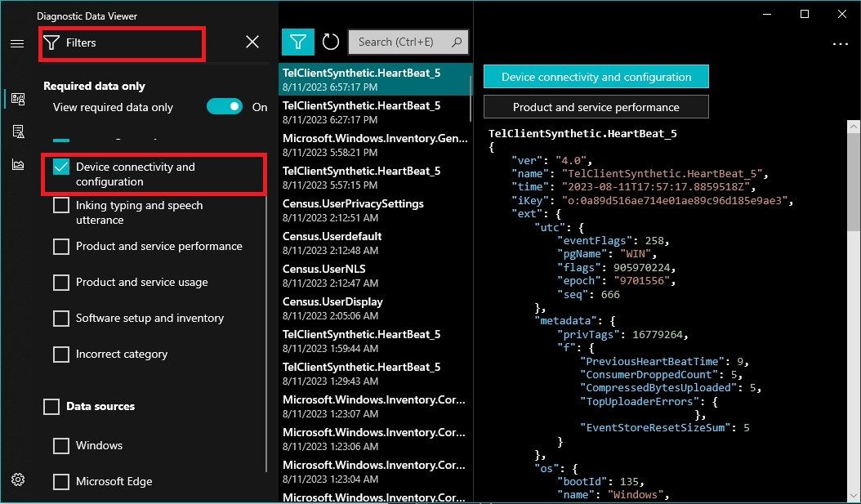
Task: Open Settings via the gear icon
Action: coord(17,479)
